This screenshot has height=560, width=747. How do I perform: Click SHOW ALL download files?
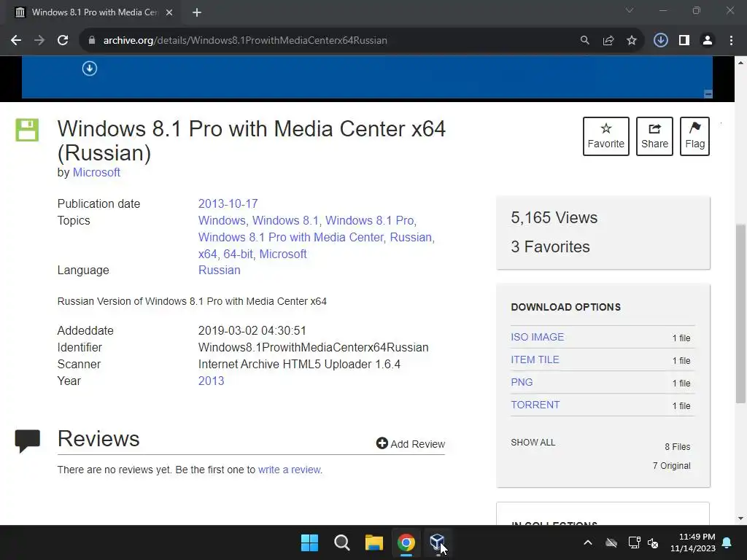coord(533,443)
